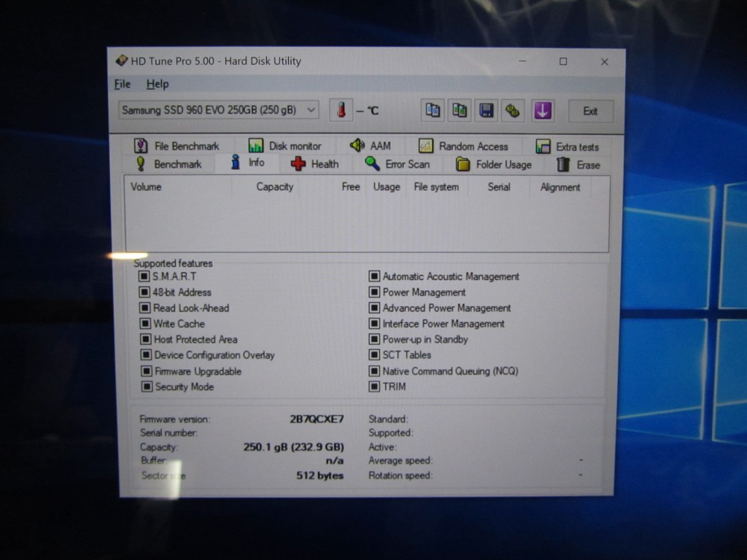Toggle the Native Command Queuing (NCQ) checkbox
The width and height of the screenshot is (747, 560).
(x=374, y=371)
